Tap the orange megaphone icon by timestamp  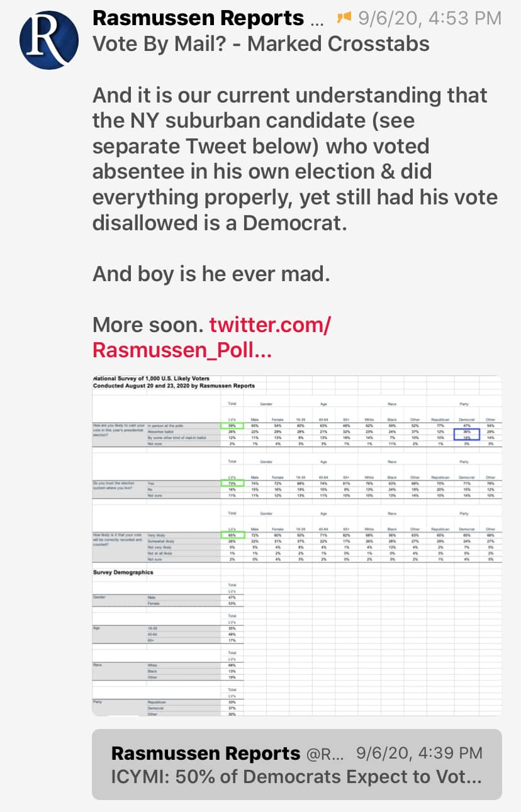[x=344, y=18]
